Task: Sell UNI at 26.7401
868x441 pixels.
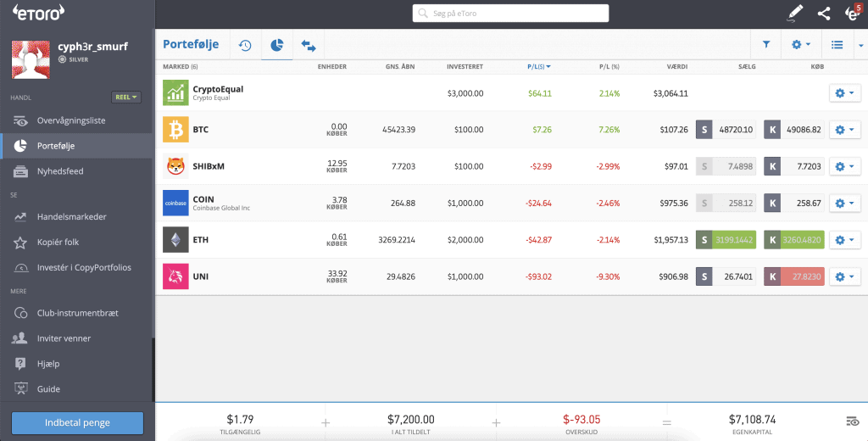Action: (726, 276)
